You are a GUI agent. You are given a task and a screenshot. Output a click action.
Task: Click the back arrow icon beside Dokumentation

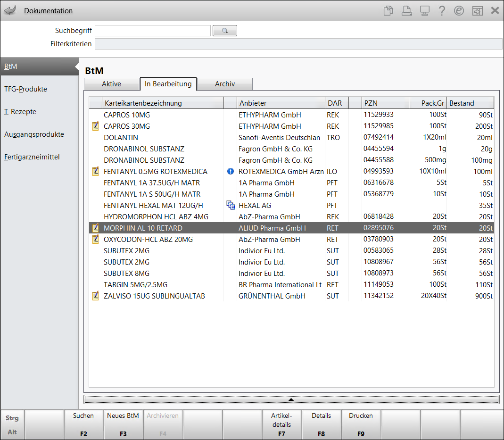(x=10, y=10)
